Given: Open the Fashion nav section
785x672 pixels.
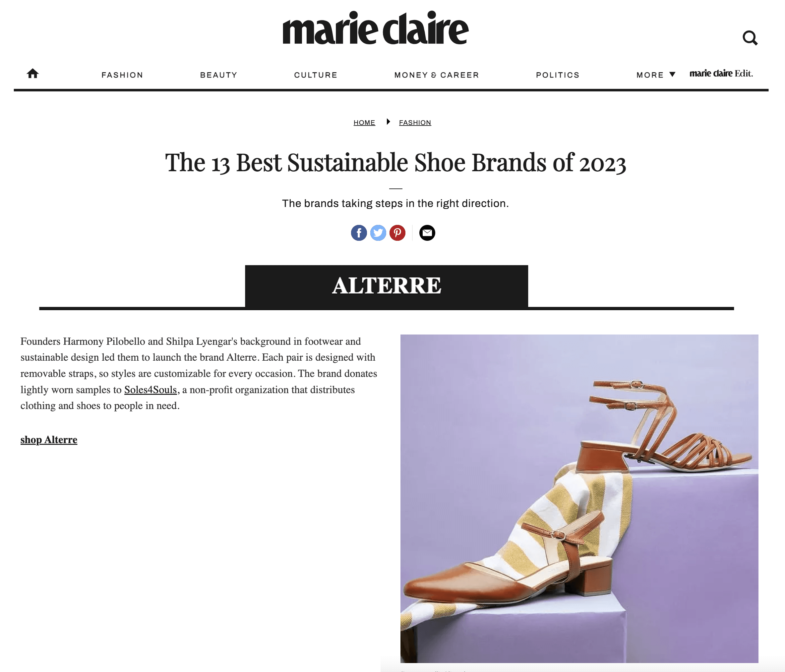Looking at the screenshot, I should [x=122, y=75].
